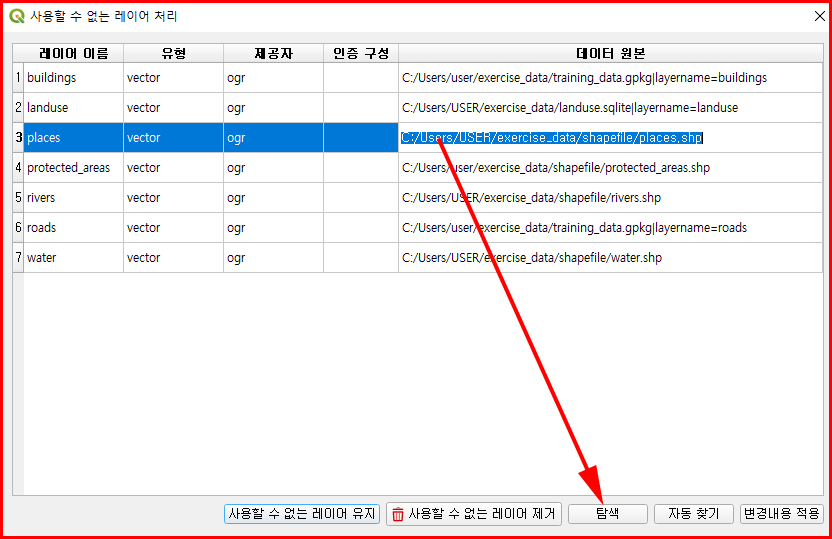Select the protected_areas layer name cell
Viewport: 832px width, 539px height.
pos(74,168)
